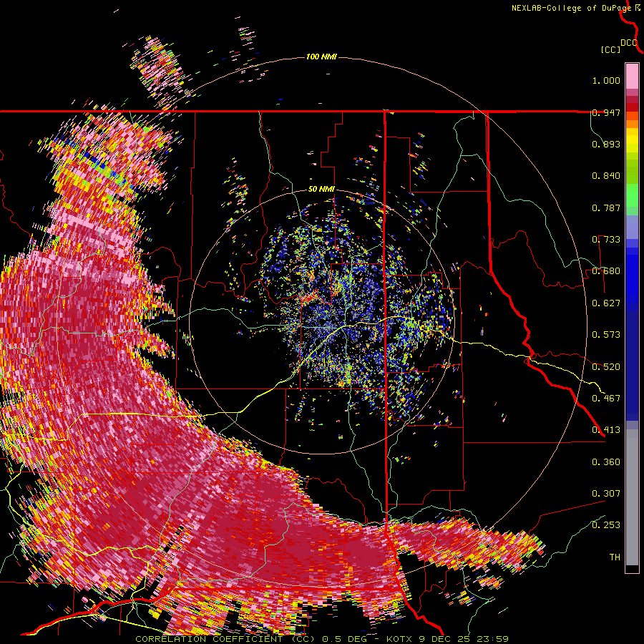Click the 50 NMI range ring label
The image size is (644, 644).
(321, 190)
